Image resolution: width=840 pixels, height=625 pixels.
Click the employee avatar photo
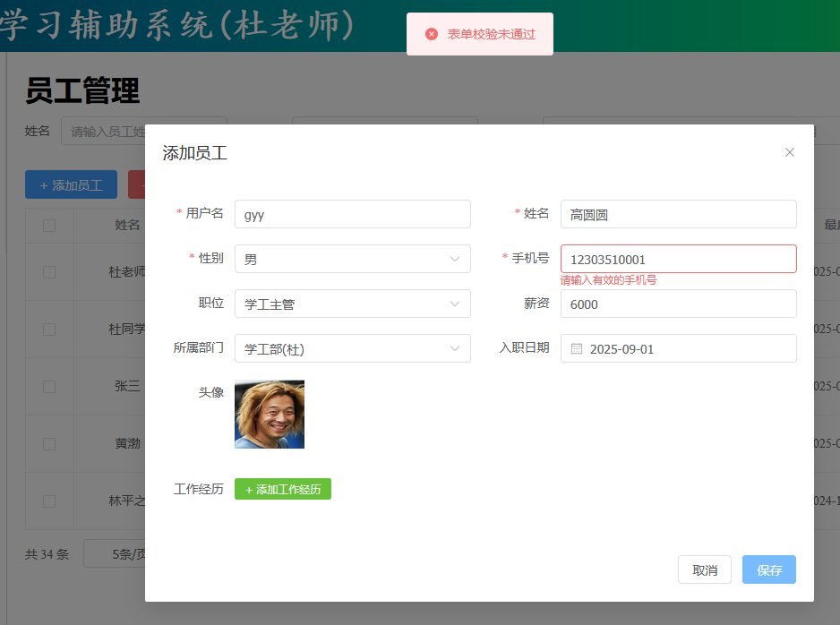[x=270, y=415]
